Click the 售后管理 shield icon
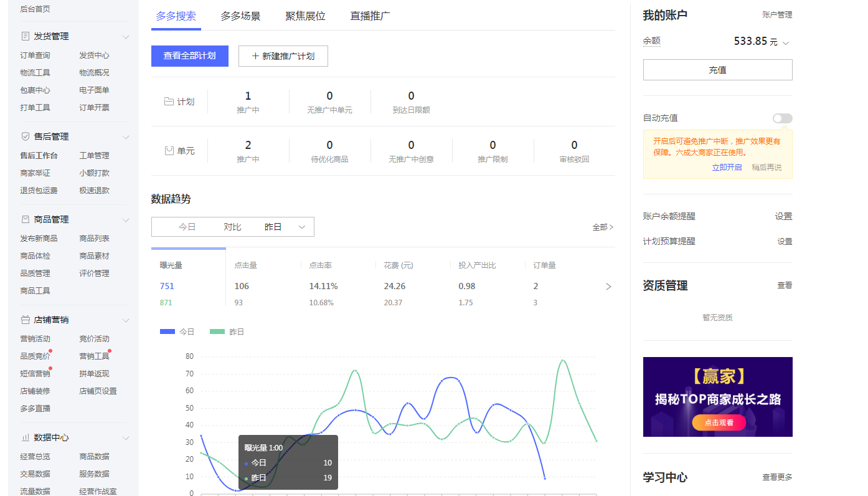 pyautogui.click(x=26, y=136)
